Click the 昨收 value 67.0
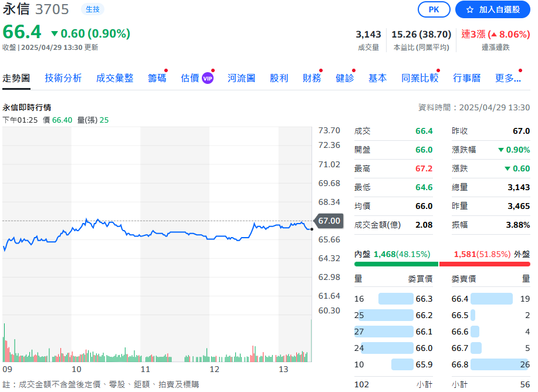 pos(521,131)
